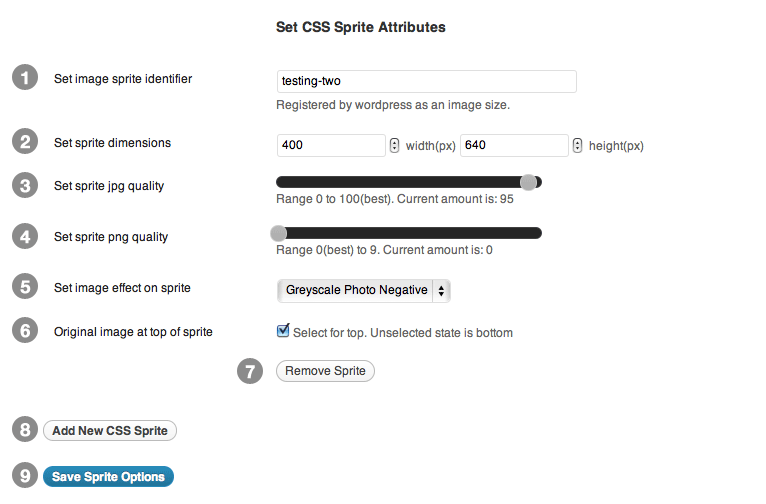Click the step 3 number badge
766x504 pixels.
(25, 186)
